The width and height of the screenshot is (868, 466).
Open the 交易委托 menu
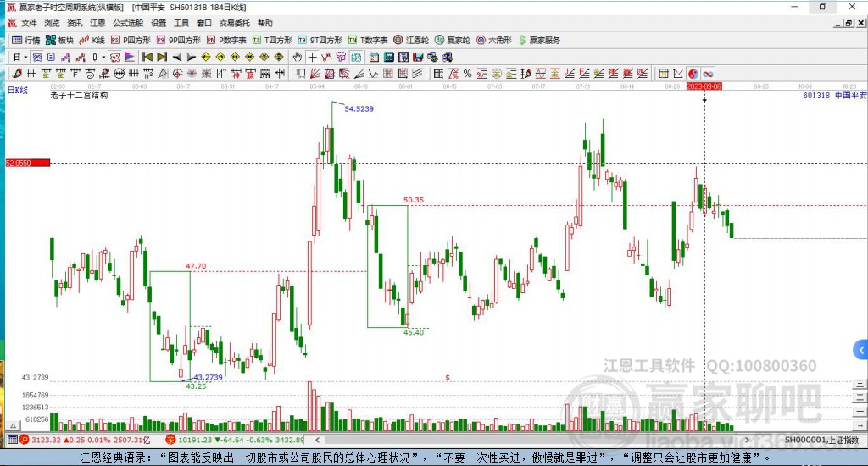(234, 23)
